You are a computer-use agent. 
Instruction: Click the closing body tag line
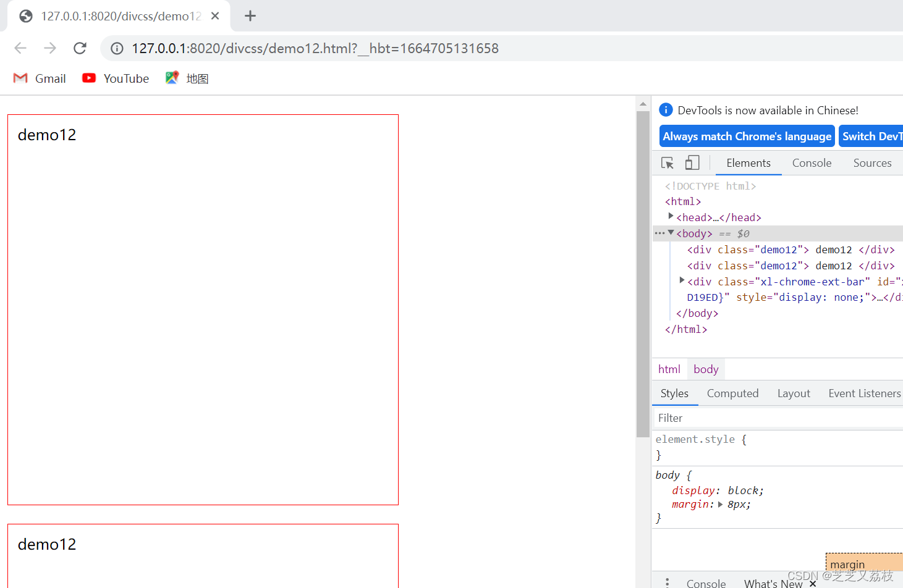697,313
